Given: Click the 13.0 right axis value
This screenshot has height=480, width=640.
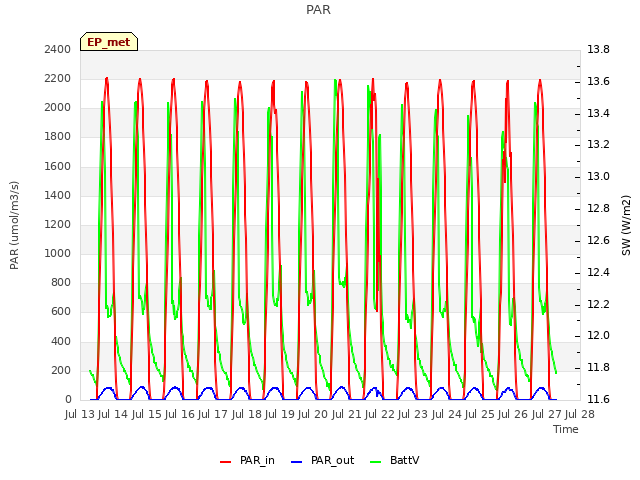Looking at the screenshot, I should (x=598, y=177).
